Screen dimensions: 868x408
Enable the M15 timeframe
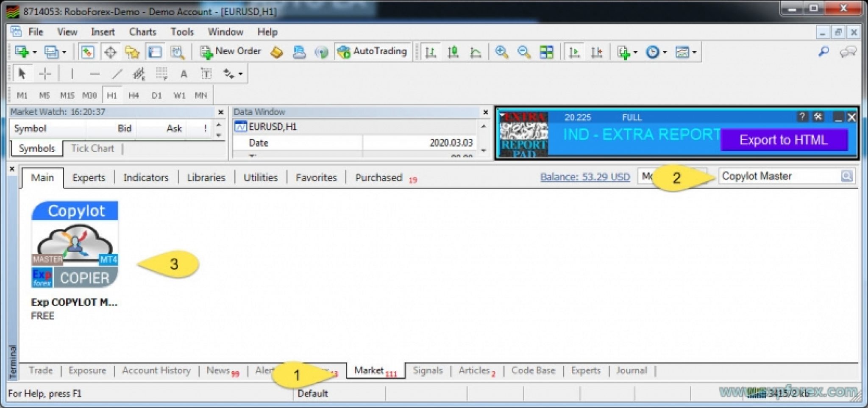pos(67,95)
